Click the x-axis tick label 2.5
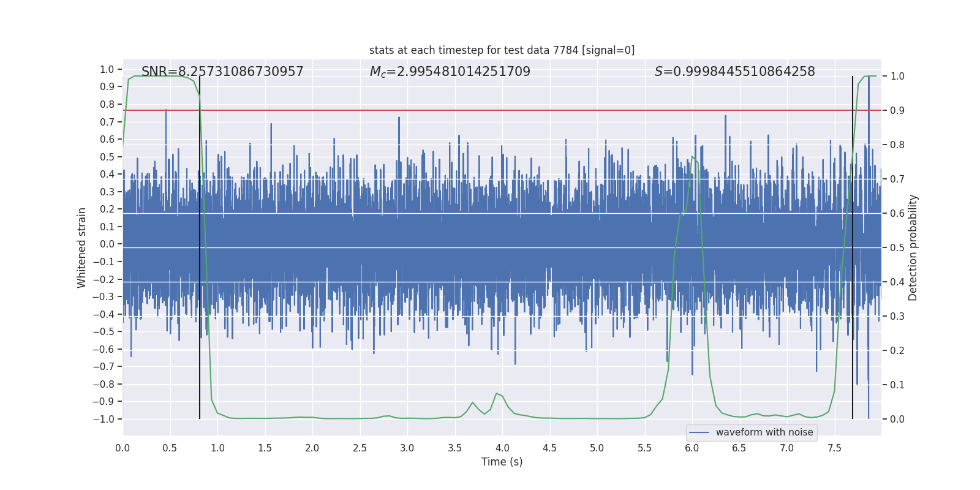Screen dimensions: 980x490 (360, 448)
